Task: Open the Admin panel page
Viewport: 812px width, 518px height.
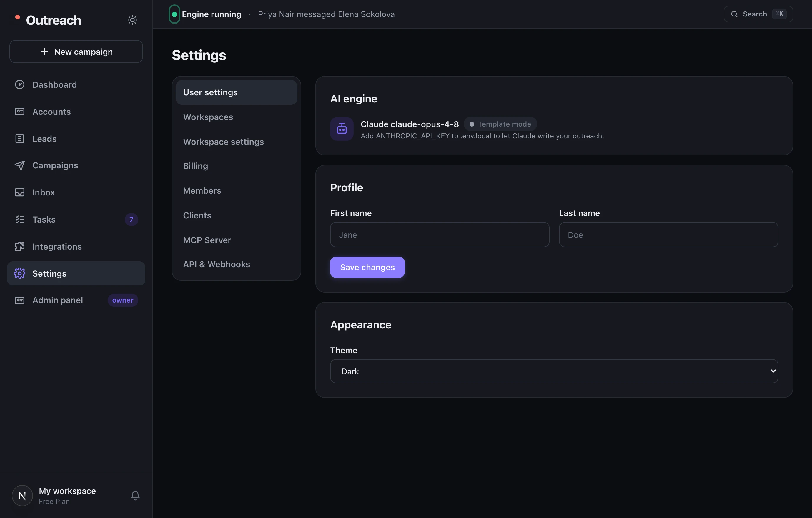Action: [x=76, y=300]
